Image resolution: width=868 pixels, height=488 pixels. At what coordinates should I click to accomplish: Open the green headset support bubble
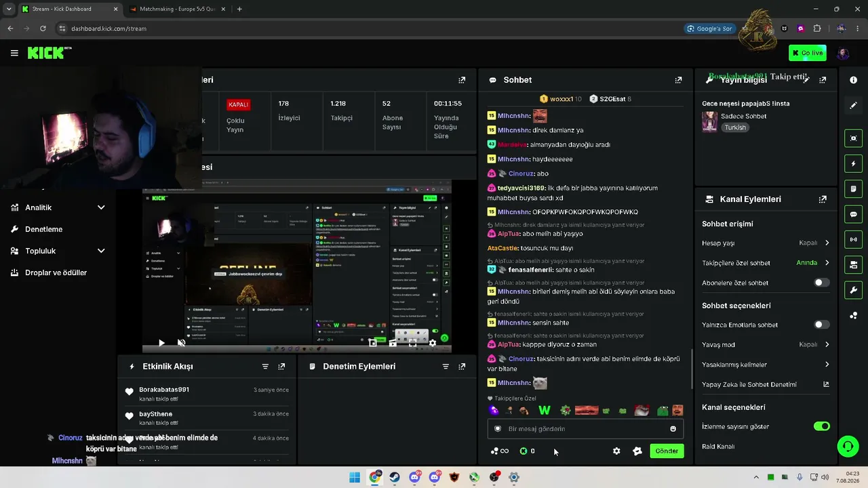click(848, 446)
